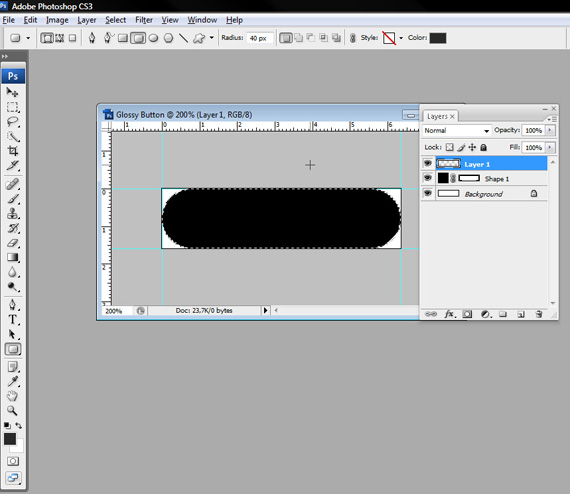570x494 pixels.
Task: Select the Crop tool
Action: (x=12, y=150)
